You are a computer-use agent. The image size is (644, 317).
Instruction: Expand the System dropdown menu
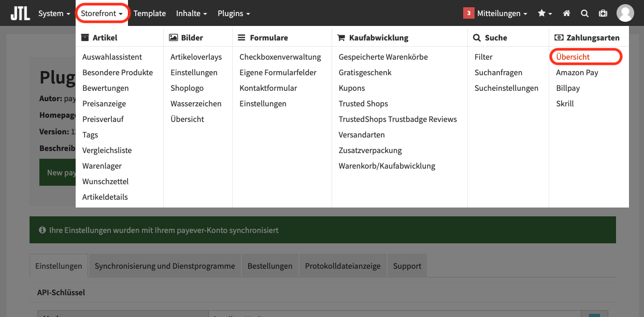pos(54,13)
